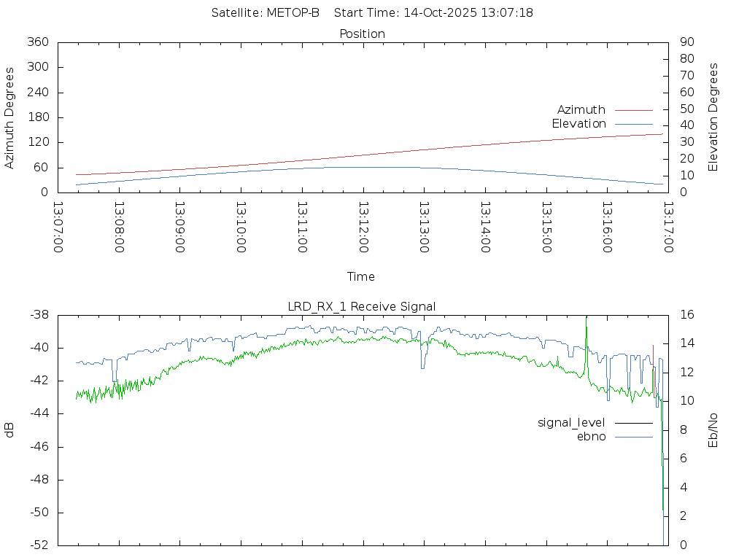Click the 13:12:00 time tick label
This screenshot has height=560, width=747.
click(363, 227)
